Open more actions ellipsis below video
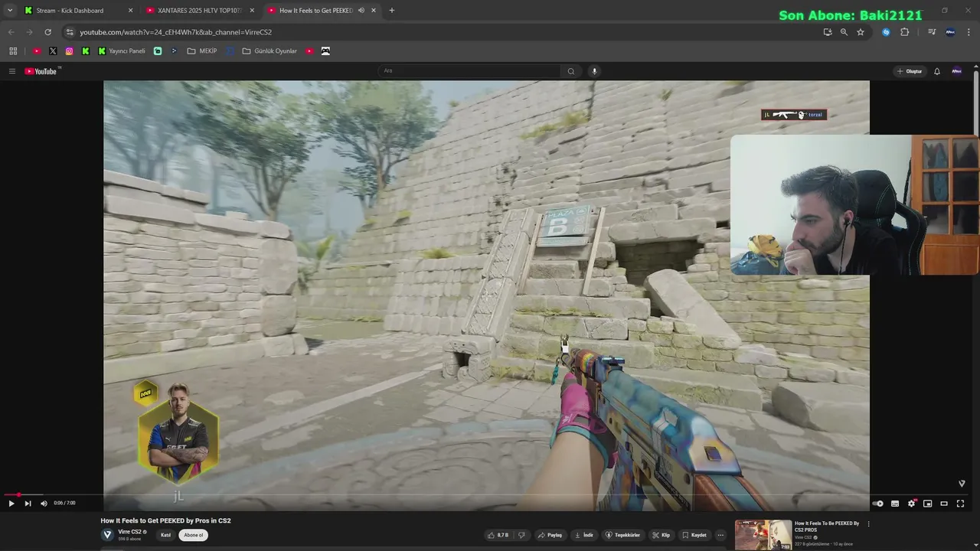Viewport: 980px width, 551px height. coord(720,535)
